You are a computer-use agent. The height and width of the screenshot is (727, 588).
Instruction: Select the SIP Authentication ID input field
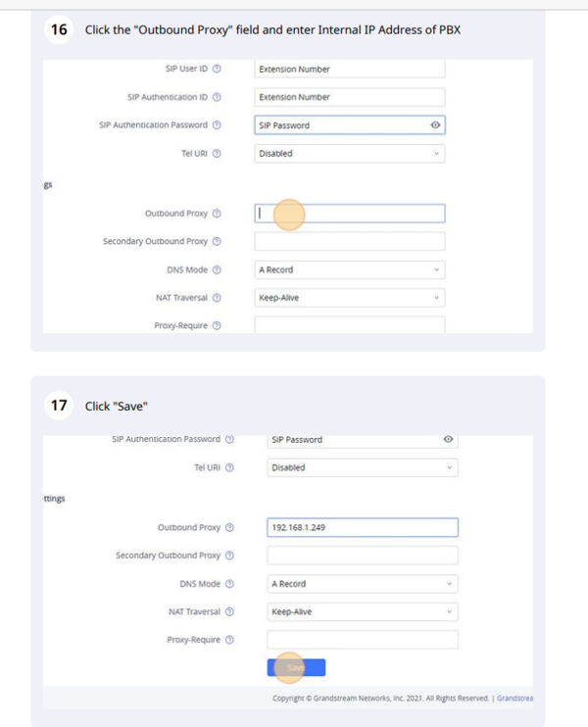(349, 97)
